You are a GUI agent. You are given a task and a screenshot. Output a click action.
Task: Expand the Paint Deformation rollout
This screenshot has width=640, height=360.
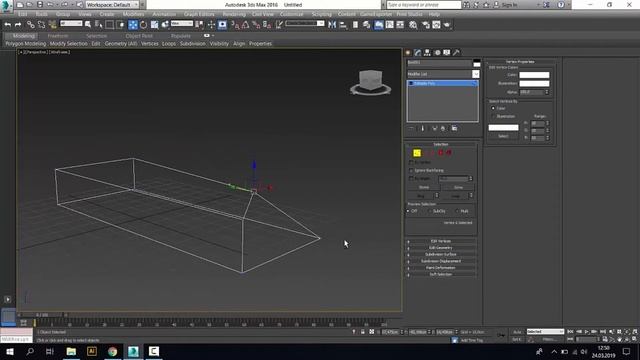pos(441,268)
